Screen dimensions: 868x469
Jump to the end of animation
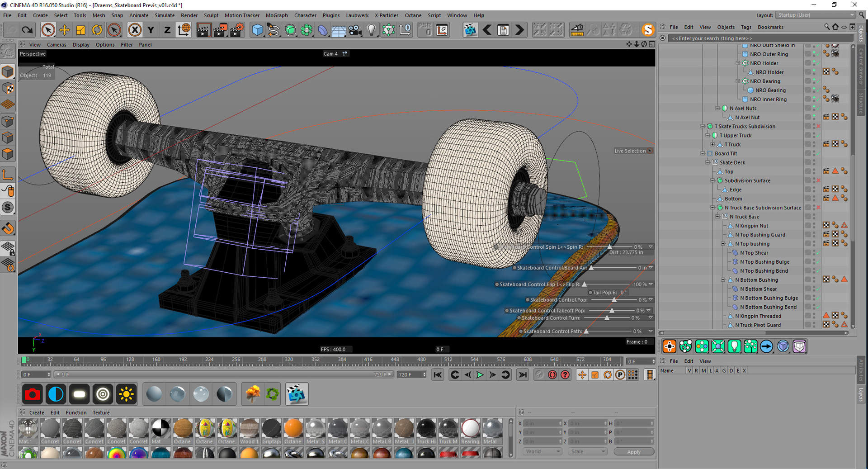[x=523, y=375]
